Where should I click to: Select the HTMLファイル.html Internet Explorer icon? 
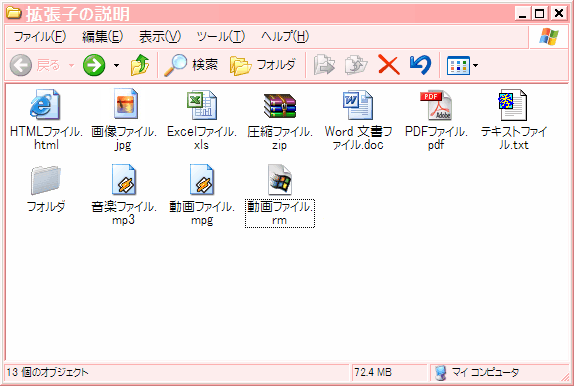click(x=45, y=104)
